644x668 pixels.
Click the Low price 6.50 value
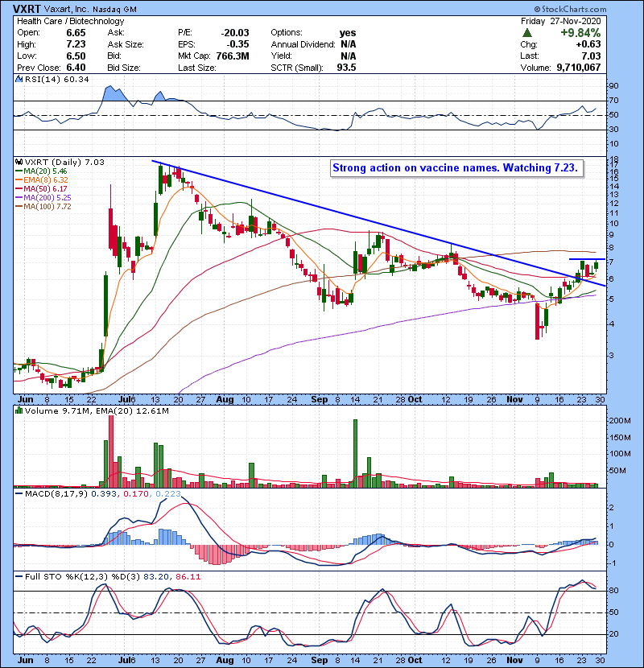coord(76,56)
